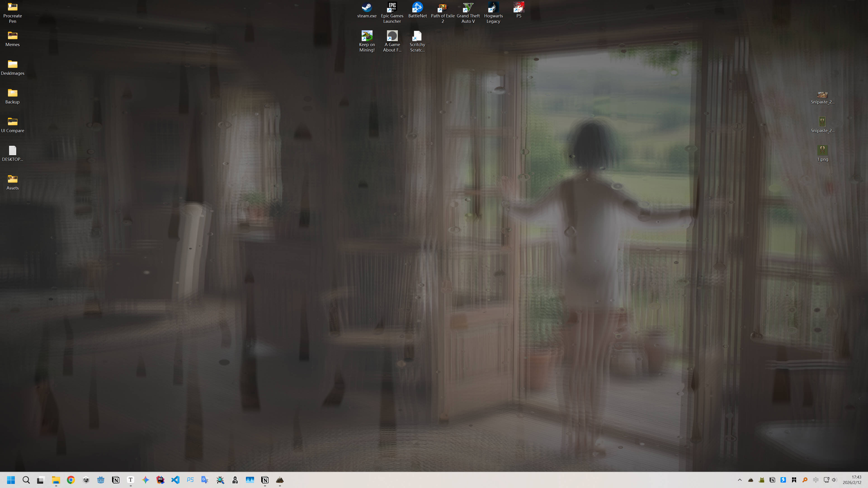Viewport: 868px width, 488px height.
Task: Start JetBrains Rider from the taskbar
Action: (x=161, y=480)
